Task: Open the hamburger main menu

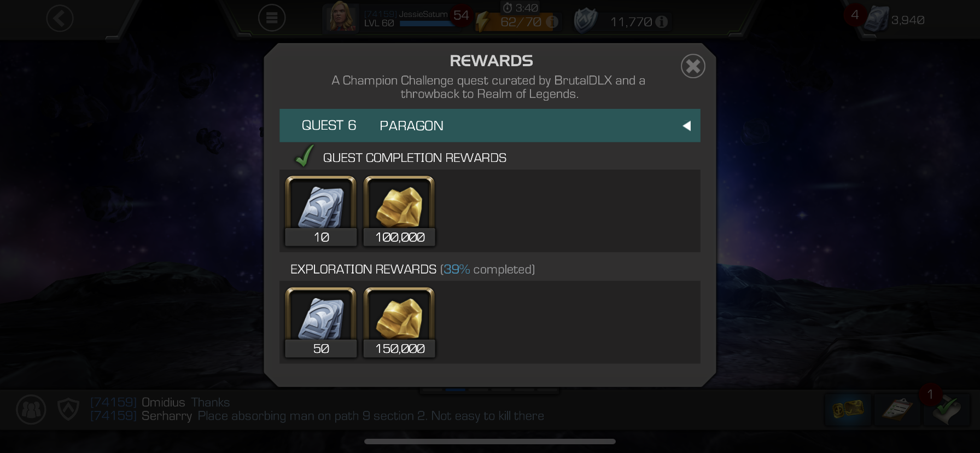Action: click(272, 19)
